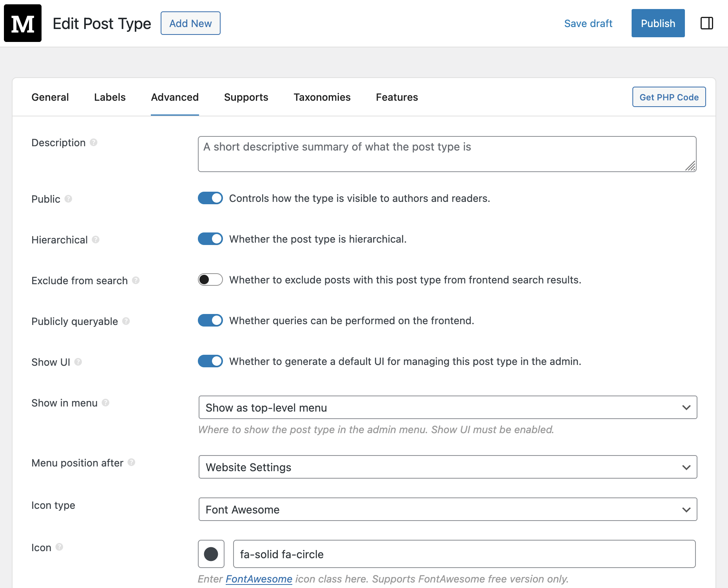This screenshot has height=588, width=728.
Task: Click help icon beside Show in menu
Action: click(x=106, y=403)
